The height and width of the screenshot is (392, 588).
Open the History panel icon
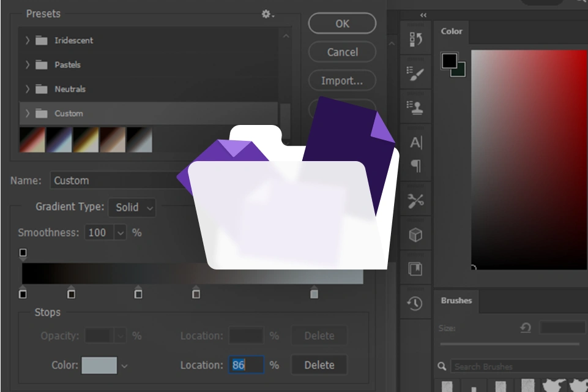coord(415,39)
